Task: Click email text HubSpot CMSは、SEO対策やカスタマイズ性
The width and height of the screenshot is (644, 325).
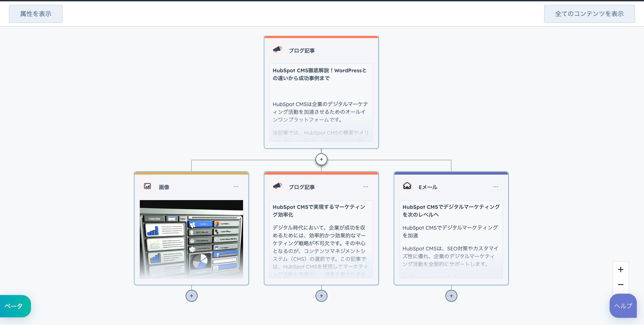Action: click(x=451, y=256)
